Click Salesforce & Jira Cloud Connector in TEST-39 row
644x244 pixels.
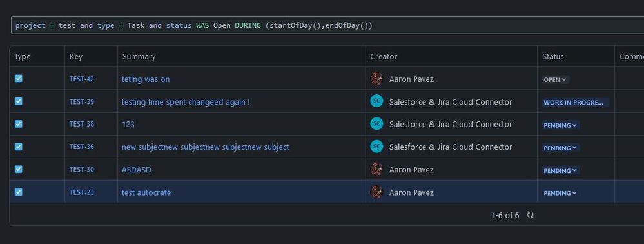click(x=451, y=102)
